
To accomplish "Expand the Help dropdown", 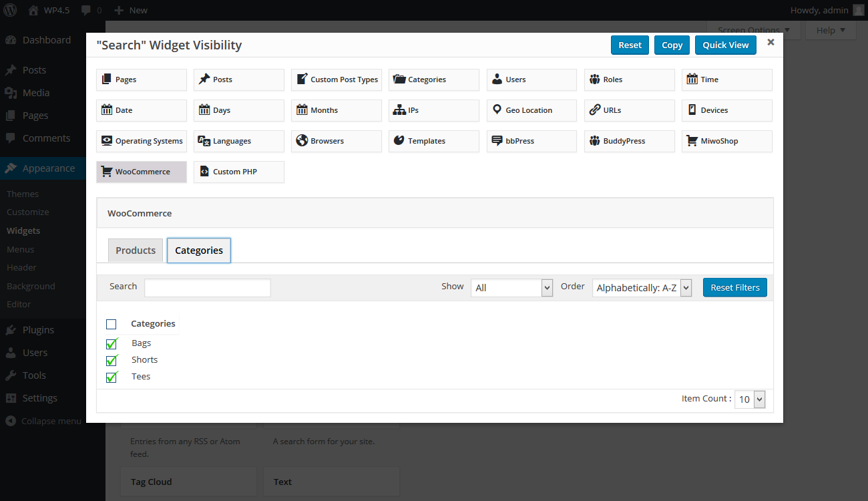I will 831,30.
